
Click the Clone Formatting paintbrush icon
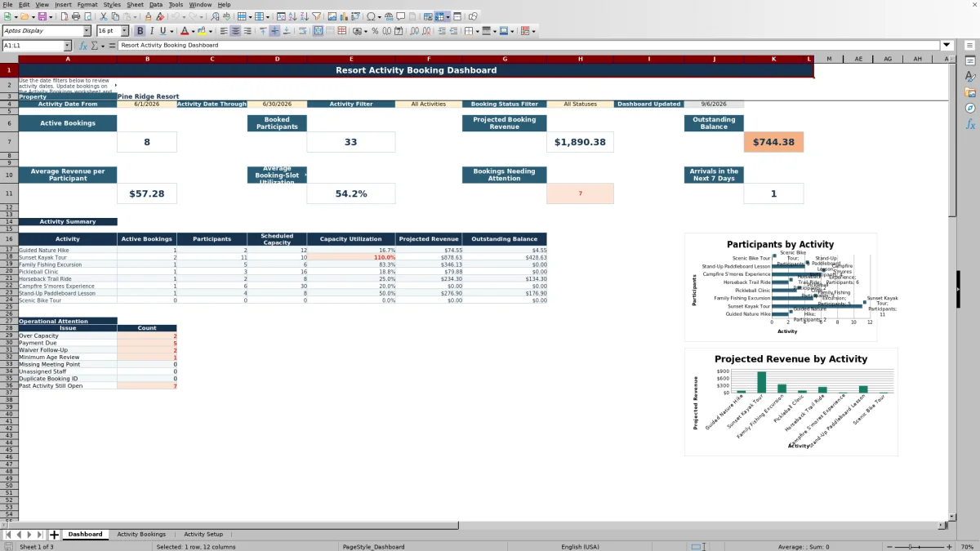(148, 16)
